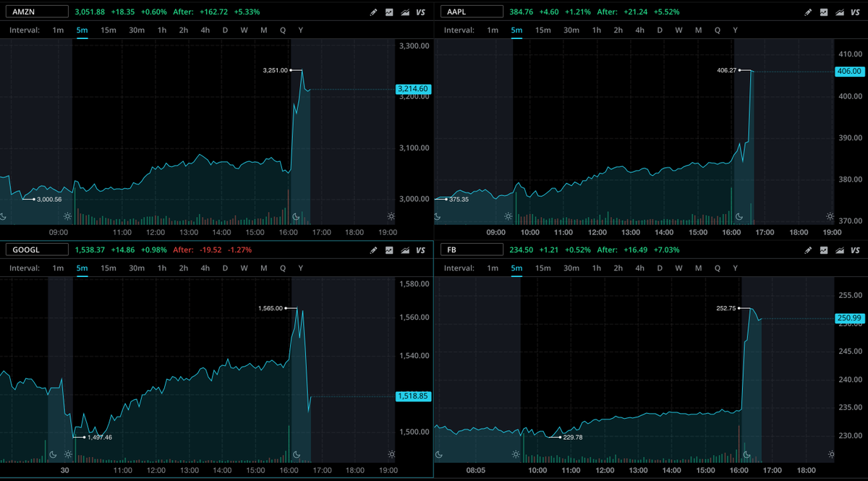Select the drawing pencil tool in AMZN chart
Image resolution: width=868 pixels, height=481 pixels.
[x=373, y=12]
